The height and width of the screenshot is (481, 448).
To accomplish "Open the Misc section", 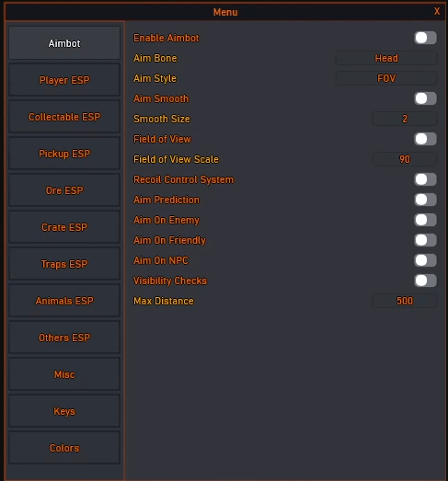I will [x=64, y=374].
